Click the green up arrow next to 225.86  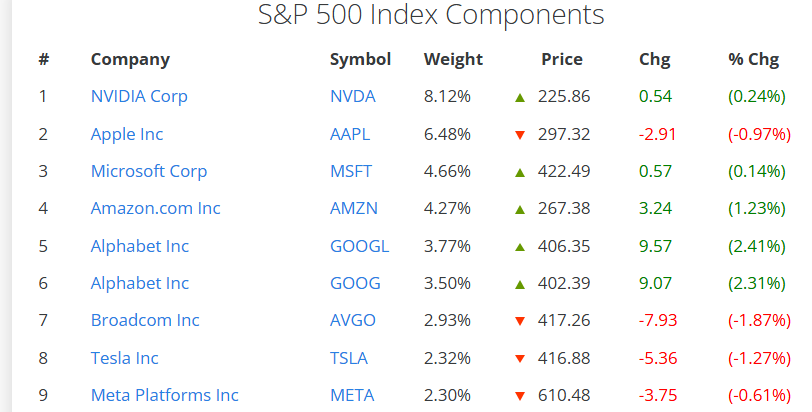[520, 97]
